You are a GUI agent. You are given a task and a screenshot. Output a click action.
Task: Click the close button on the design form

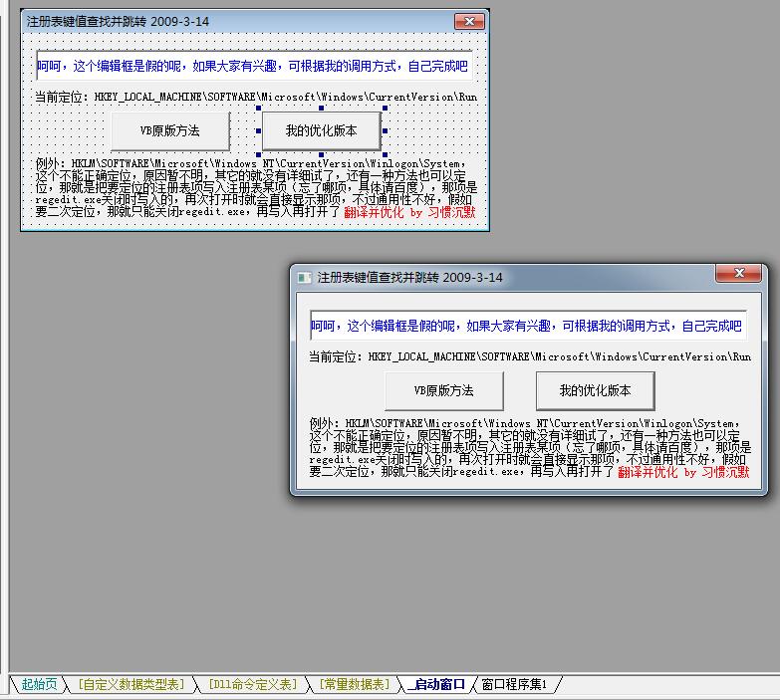point(467,21)
